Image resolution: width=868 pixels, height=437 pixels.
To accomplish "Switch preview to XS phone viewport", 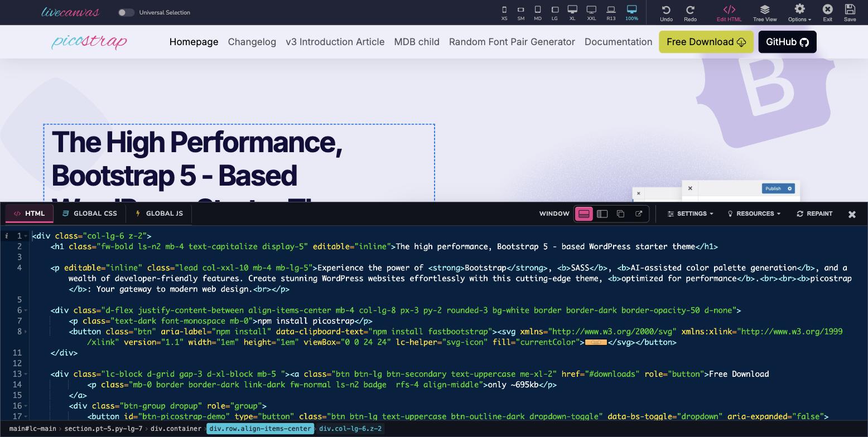I will (504, 12).
